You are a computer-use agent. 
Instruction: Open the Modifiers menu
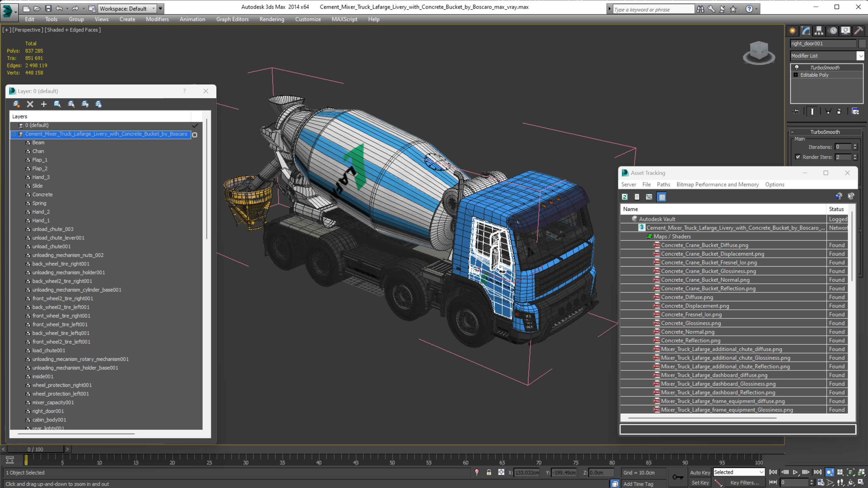pyautogui.click(x=157, y=19)
